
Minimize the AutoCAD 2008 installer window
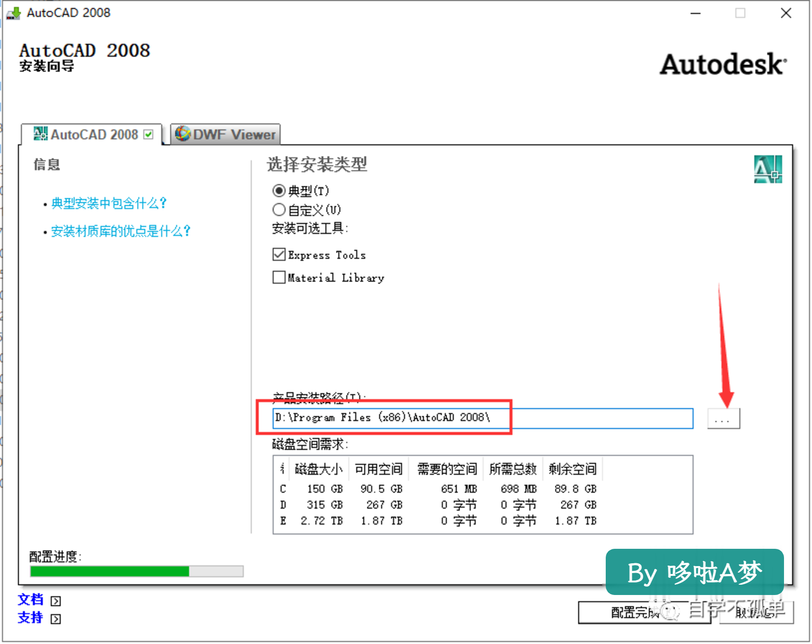pos(696,13)
